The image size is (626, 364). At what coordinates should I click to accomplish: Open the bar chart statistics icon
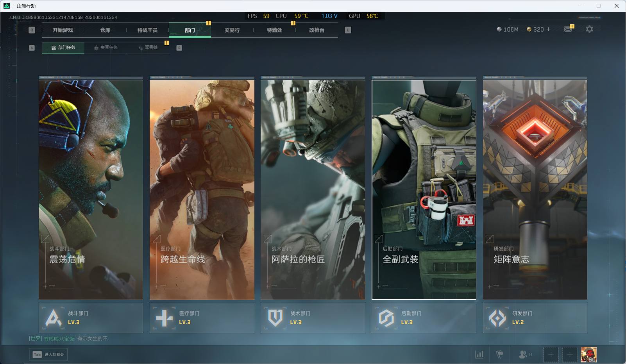click(x=479, y=355)
